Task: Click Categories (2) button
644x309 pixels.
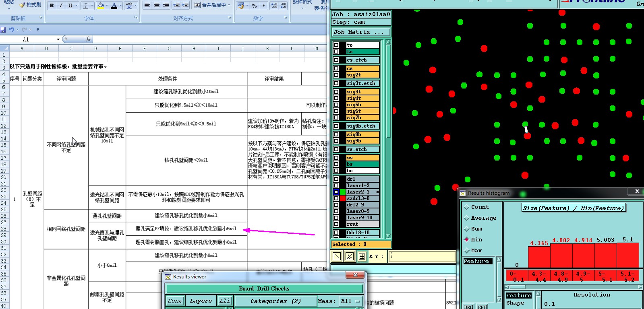Action: pos(275,301)
